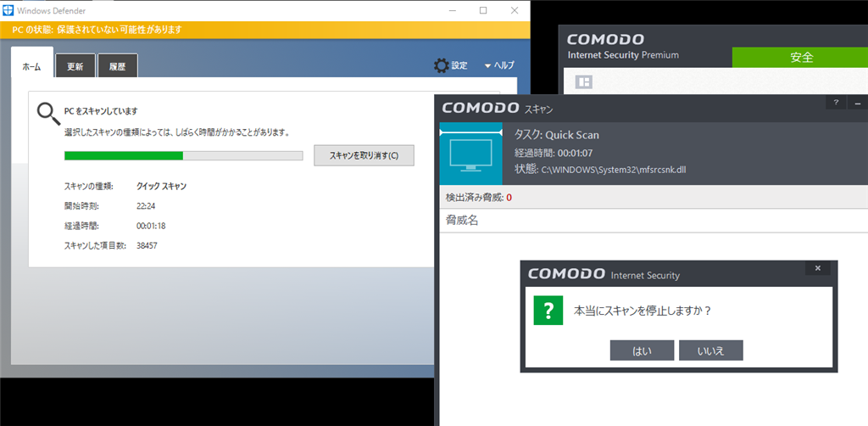Click the 本当にスキャンを停止しますか? message
The width and height of the screenshot is (868, 426).
[x=643, y=311]
